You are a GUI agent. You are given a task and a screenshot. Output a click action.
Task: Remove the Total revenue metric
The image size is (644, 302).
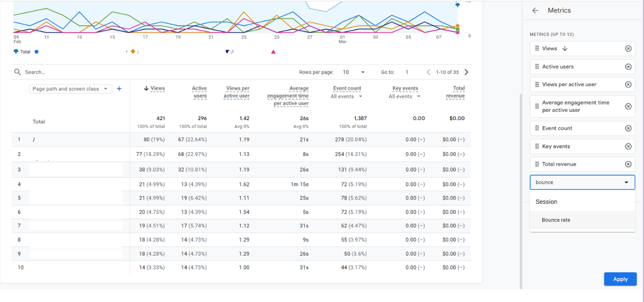pos(628,164)
